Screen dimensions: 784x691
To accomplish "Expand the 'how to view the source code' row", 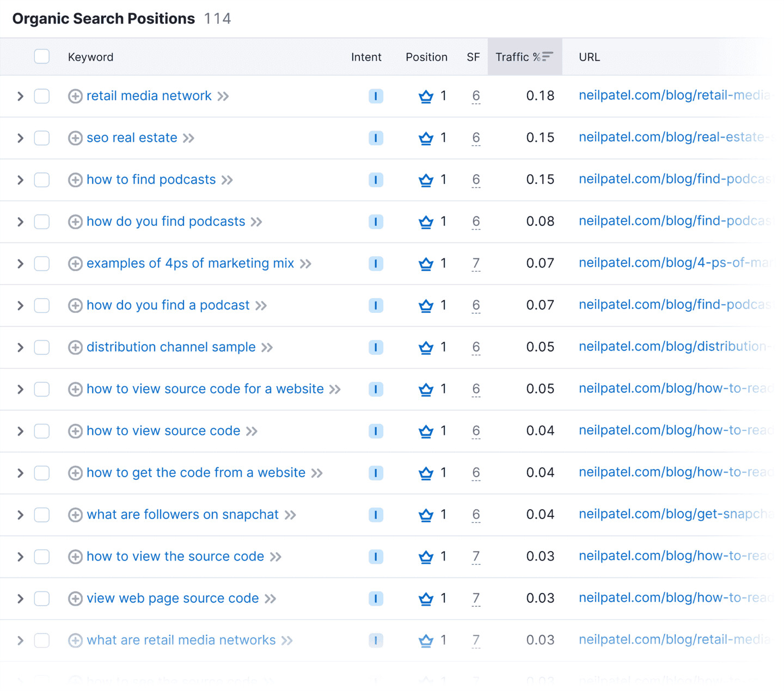I will click(x=20, y=557).
